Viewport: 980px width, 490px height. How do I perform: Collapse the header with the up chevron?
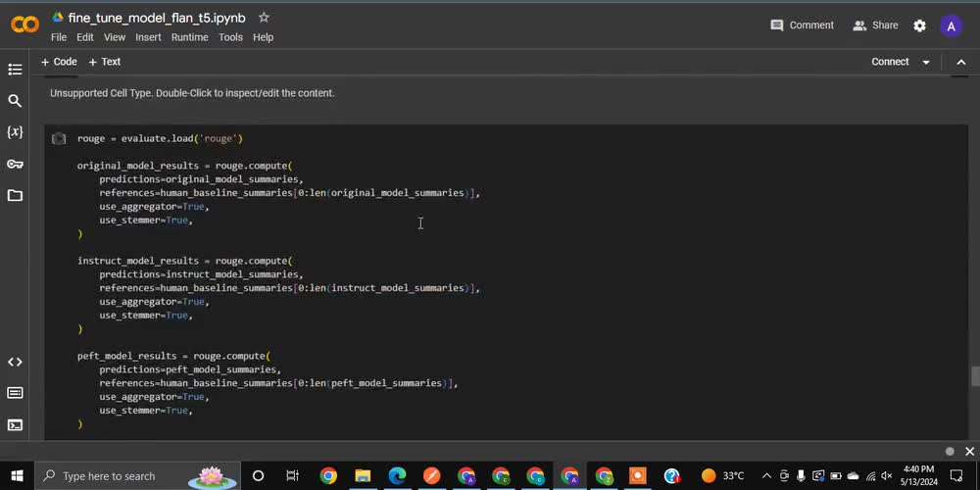click(x=961, y=62)
